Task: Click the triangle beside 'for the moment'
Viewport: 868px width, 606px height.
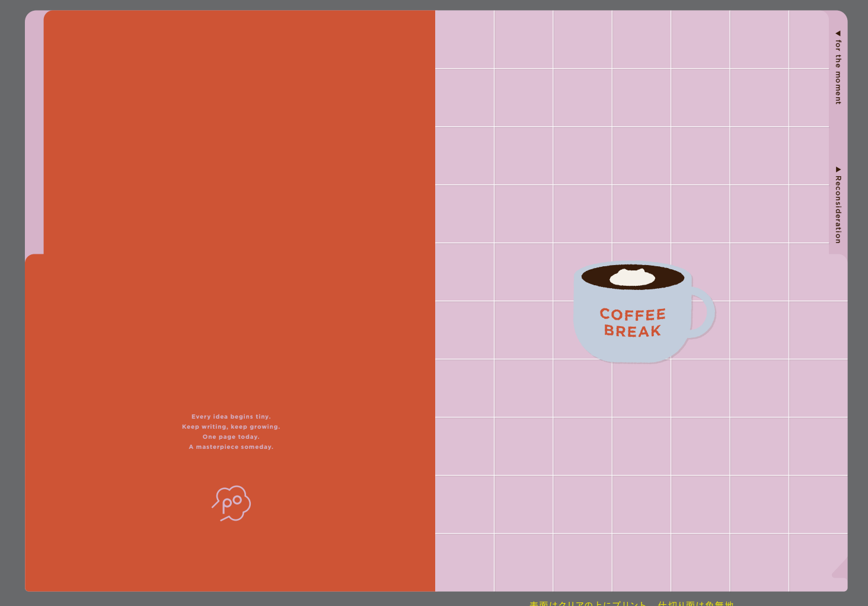Action: (838, 34)
